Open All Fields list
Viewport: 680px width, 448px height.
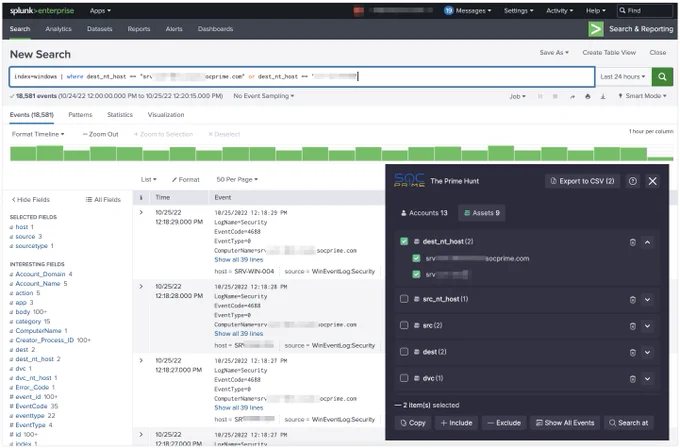point(103,200)
